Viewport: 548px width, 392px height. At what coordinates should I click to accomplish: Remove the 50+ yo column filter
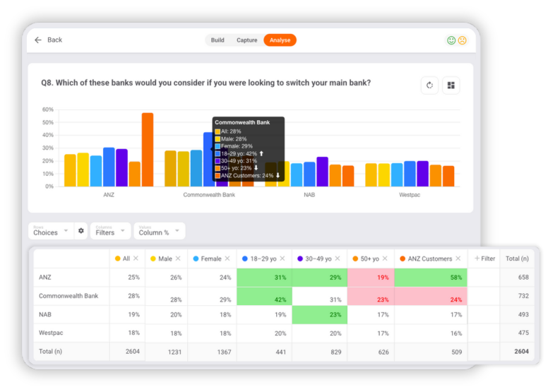[x=386, y=259]
